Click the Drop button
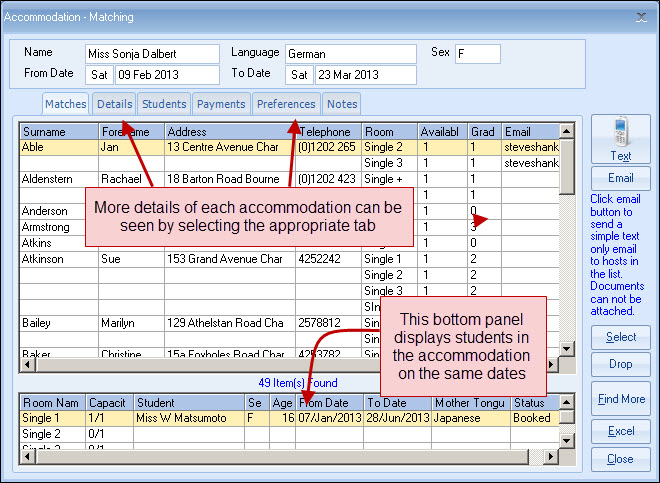Screen dimensions: 660x483 [620, 365]
